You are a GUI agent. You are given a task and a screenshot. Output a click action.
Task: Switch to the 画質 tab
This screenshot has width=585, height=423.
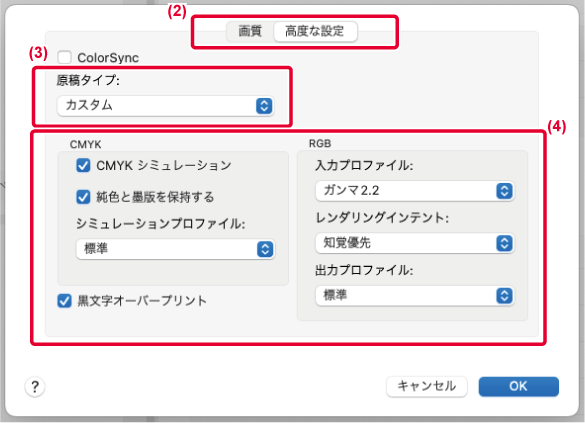click(250, 31)
